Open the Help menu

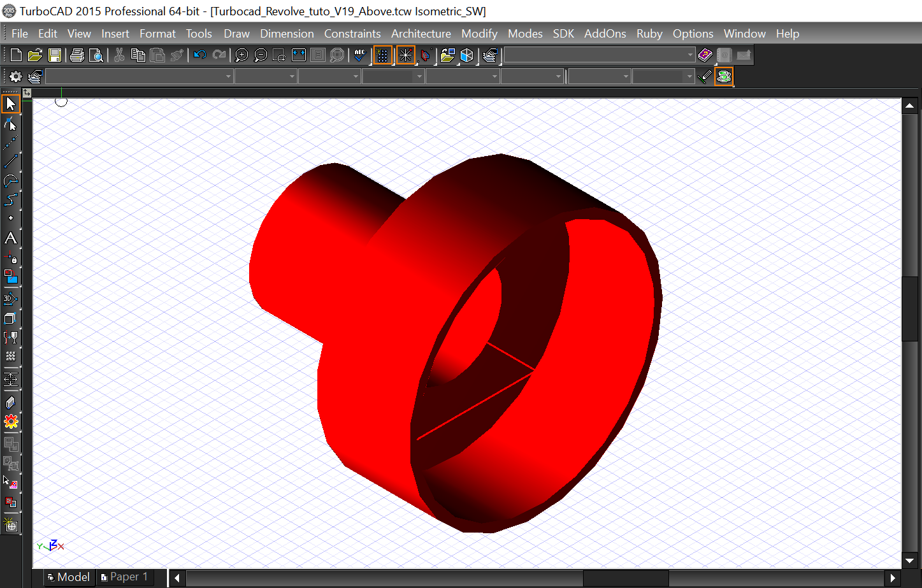[x=788, y=34]
